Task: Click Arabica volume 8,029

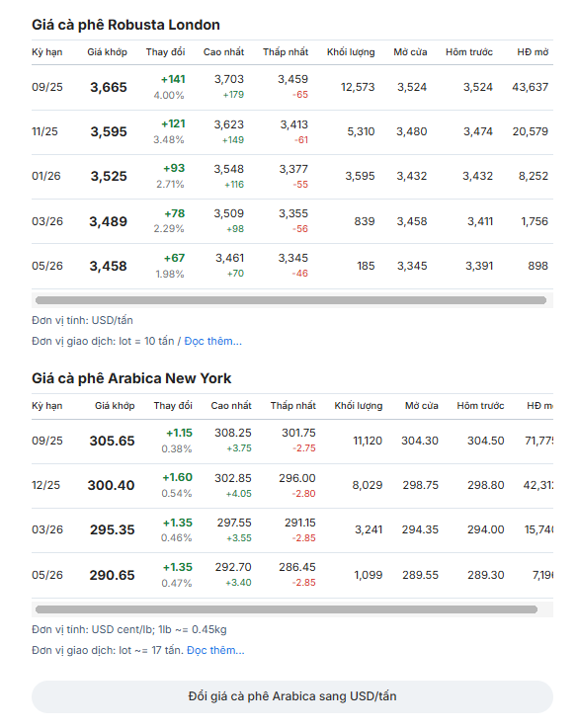Action: coord(368,485)
